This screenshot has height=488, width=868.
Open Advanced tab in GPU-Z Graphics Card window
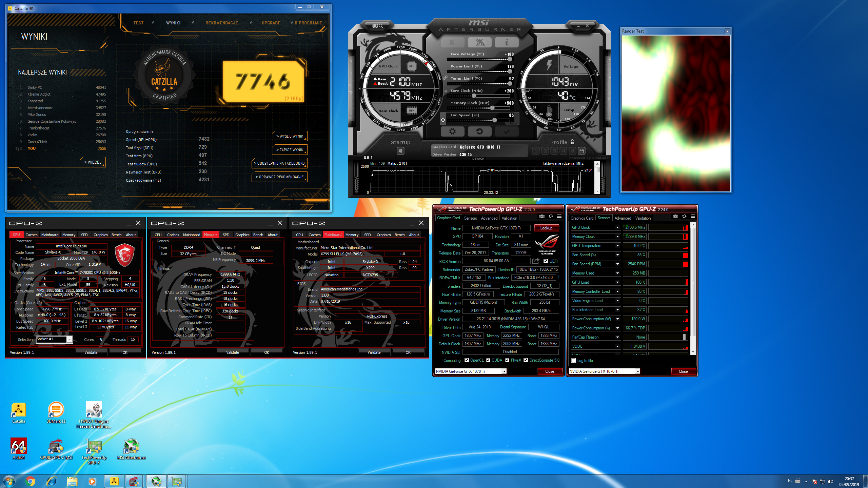click(489, 218)
